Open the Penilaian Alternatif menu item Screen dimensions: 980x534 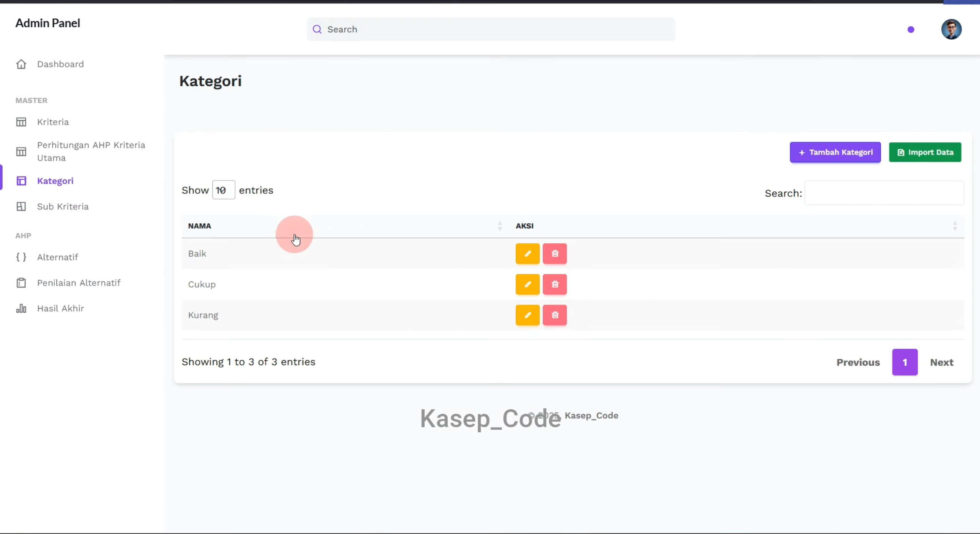(79, 283)
